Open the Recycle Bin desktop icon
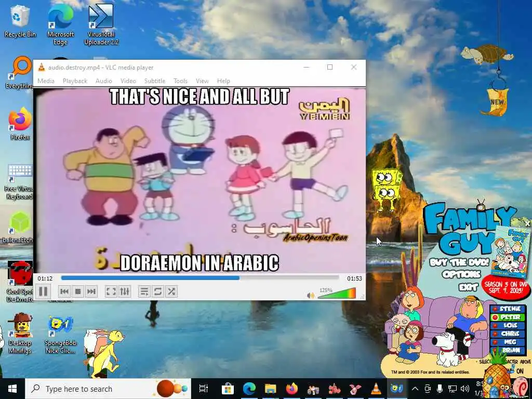The height and width of the screenshot is (399, 532). tap(20, 21)
